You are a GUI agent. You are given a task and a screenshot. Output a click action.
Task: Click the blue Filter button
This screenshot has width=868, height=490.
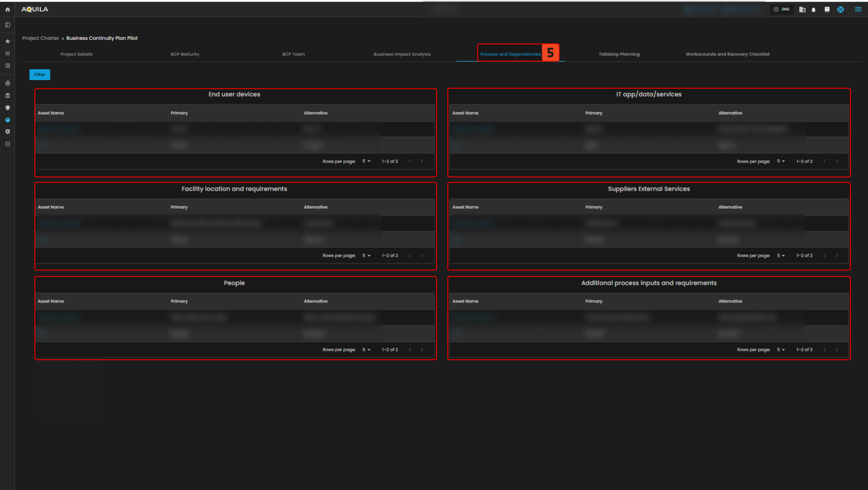click(x=40, y=74)
